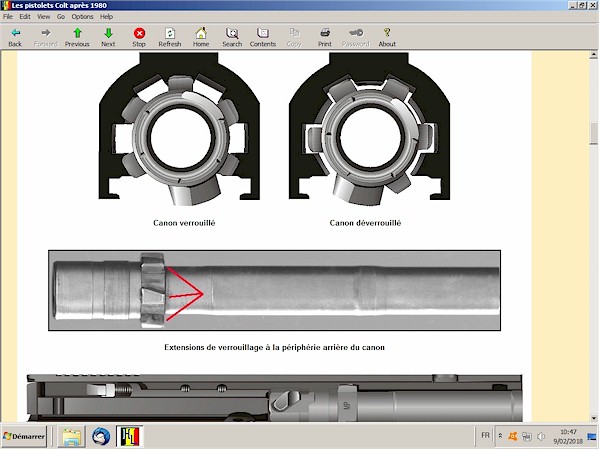Screen dimensions: 600x450
Task: Click the barrel locking extensions image
Action: coord(274,291)
